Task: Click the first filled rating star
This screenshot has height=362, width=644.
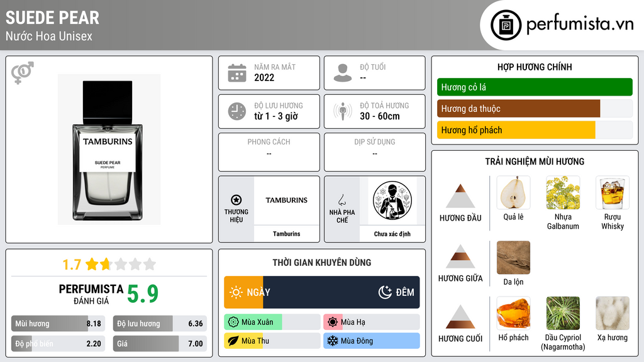Action: coord(92,264)
